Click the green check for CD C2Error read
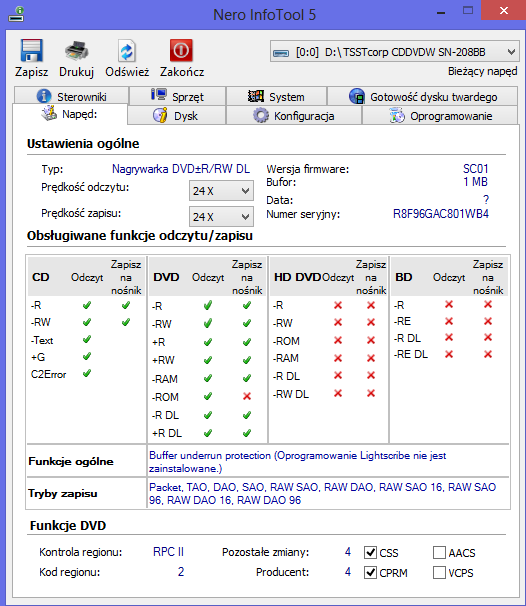Screen dimensions: 526x606 (87, 373)
